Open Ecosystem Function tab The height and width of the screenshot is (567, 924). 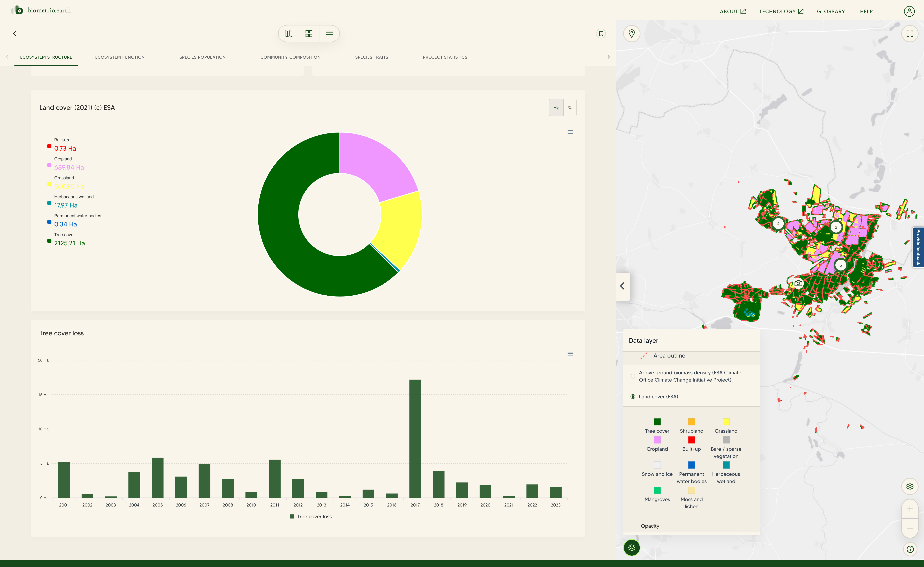tap(120, 57)
